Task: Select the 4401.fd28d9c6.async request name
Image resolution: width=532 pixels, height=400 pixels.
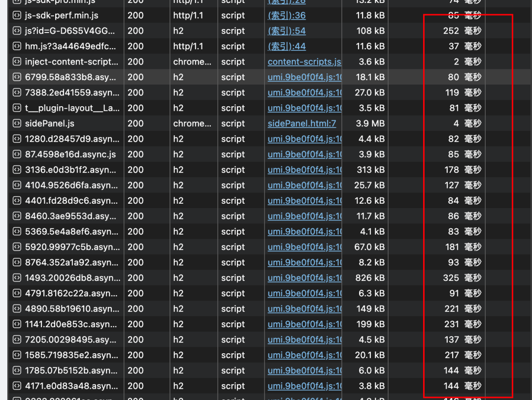Action: click(x=71, y=201)
